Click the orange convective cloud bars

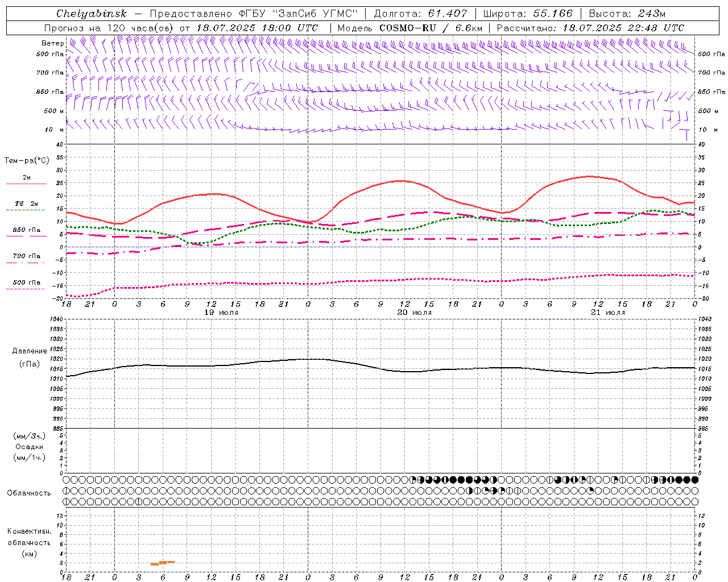(x=163, y=563)
